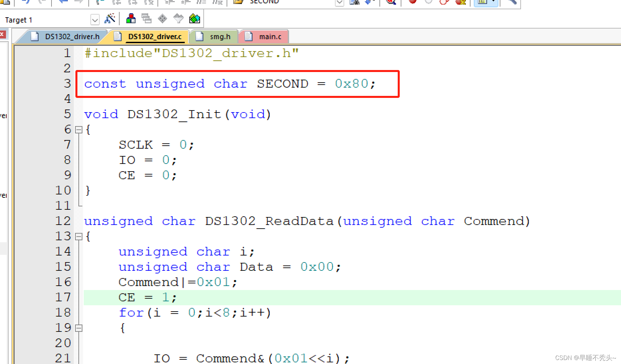The width and height of the screenshot is (621, 364).
Task: Collapse the DS1302_Init function body at line 6
Action: coord(79,130)
